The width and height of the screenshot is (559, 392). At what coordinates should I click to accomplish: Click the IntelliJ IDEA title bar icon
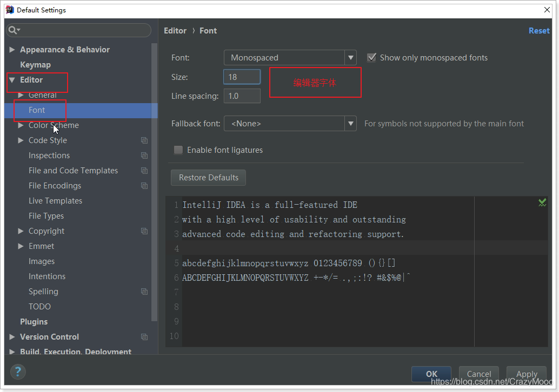tap(10, 10)
